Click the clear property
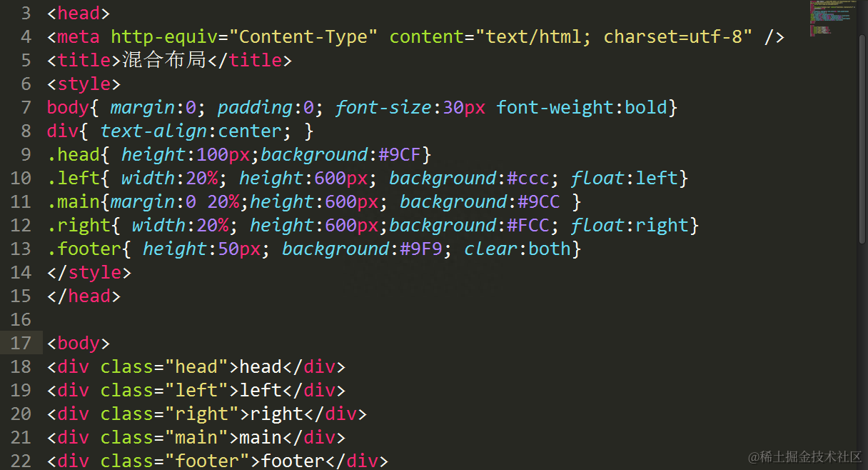Screen dimensions: 868x470 tap(490, 249)
